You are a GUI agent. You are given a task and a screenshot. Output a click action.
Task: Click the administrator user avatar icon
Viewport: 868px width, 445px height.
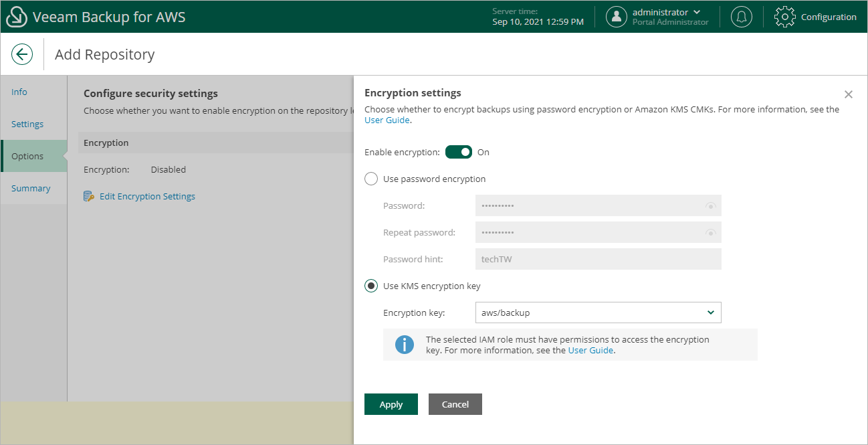(616, 17)
